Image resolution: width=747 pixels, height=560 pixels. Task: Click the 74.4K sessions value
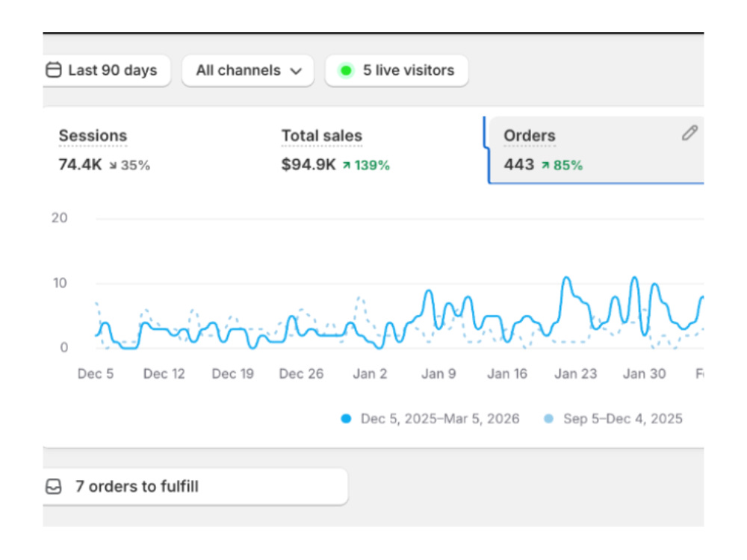(80, 165)
